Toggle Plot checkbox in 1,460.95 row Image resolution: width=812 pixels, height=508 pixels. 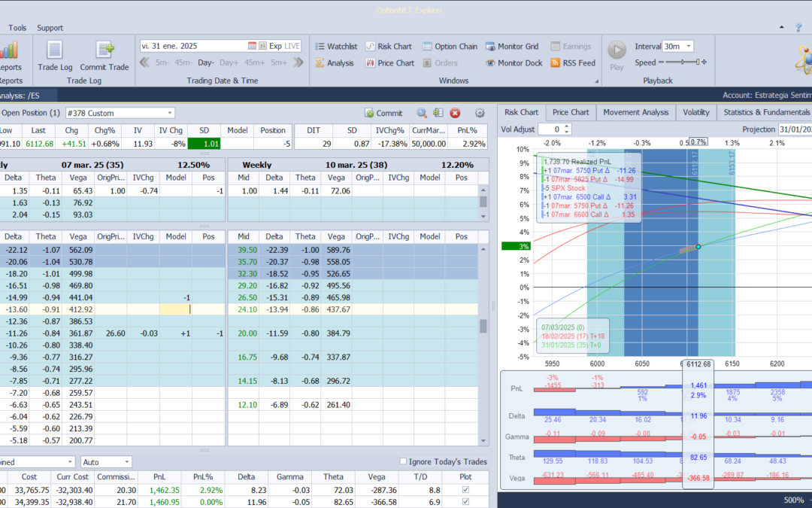coord(465,502)
